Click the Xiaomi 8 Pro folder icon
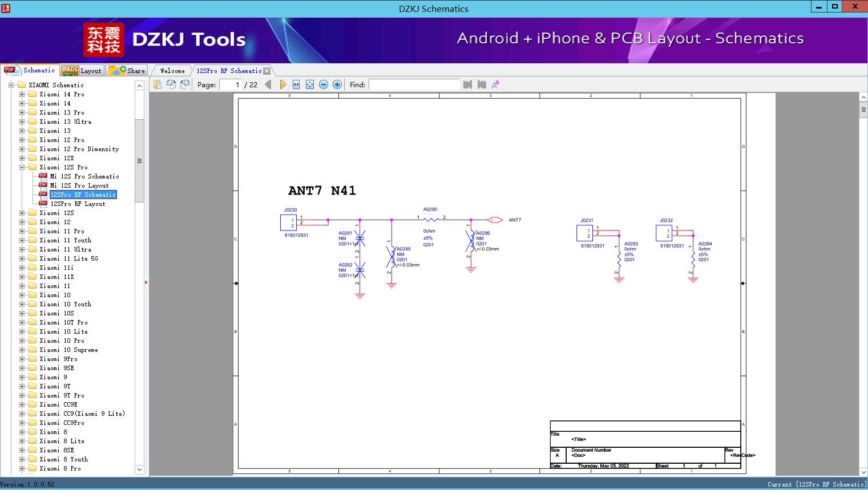868x490 pixels. click(33, 468)
